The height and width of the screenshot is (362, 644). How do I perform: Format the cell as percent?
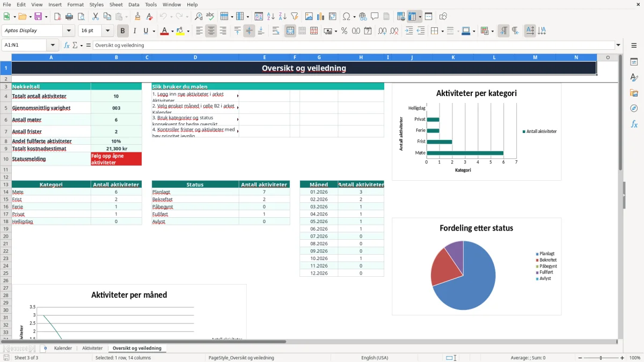[x=344, y=31]
